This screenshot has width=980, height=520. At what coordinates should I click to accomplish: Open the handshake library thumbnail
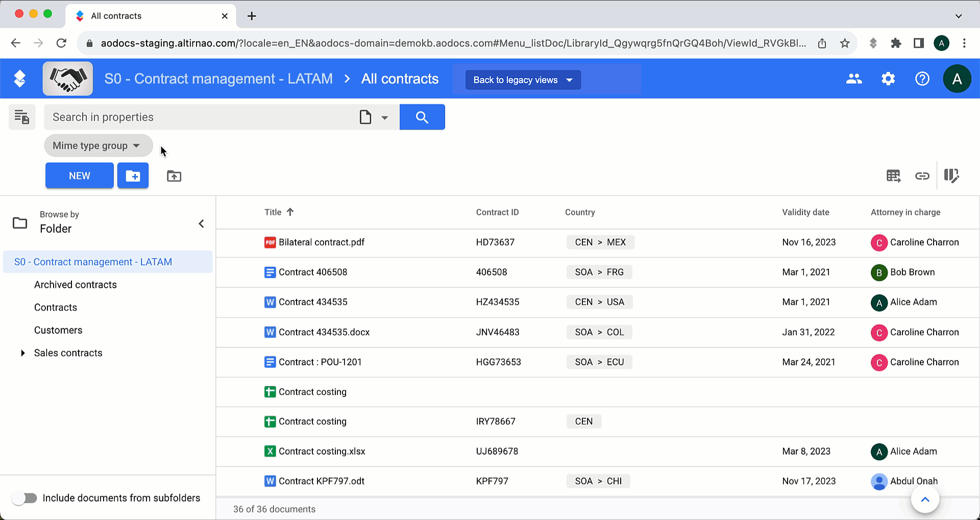coord(68,79)
